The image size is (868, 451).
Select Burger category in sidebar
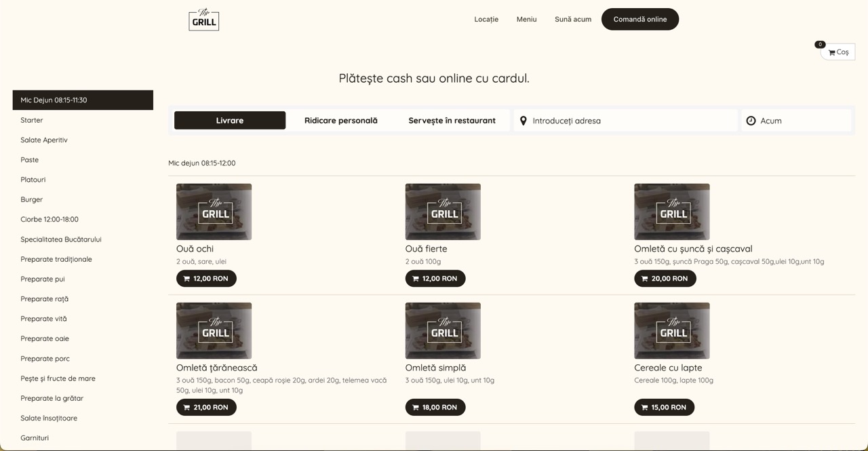(32, 199)
